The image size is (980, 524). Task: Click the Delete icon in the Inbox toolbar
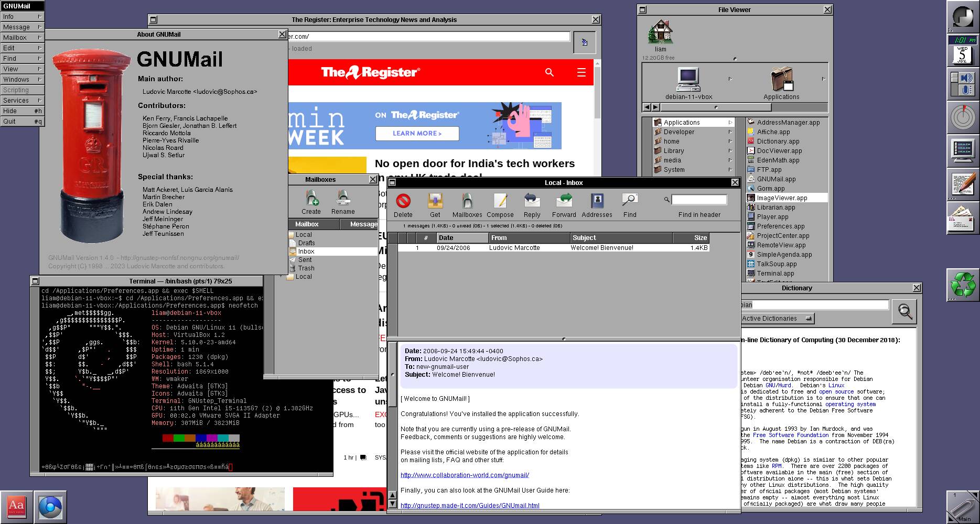click(x=403, y=201)
